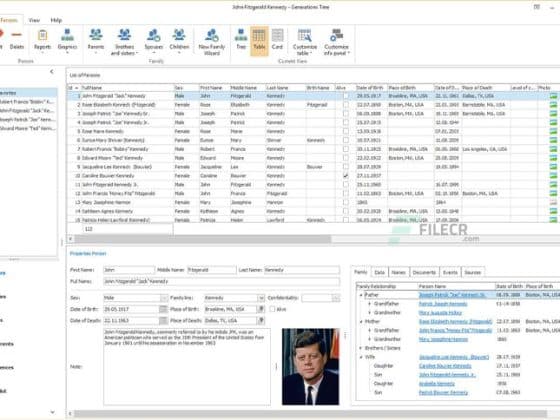Click the Note text area
The width and height of the screenshot is (560, 420).
(187, 367)
